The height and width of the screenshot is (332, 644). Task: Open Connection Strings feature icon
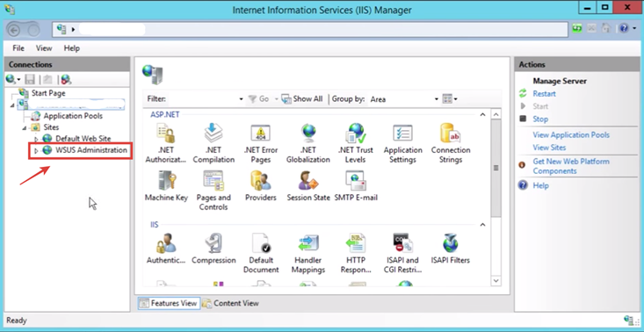coord(451,143)
